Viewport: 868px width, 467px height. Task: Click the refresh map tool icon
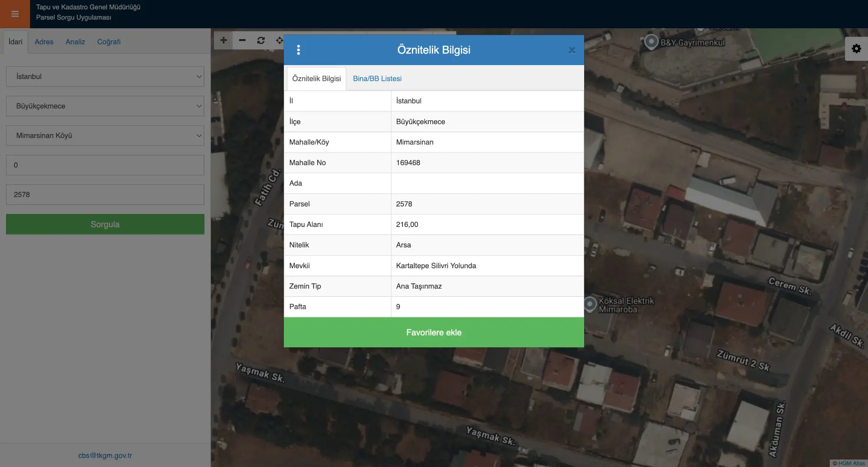click(x=261, y=40)
